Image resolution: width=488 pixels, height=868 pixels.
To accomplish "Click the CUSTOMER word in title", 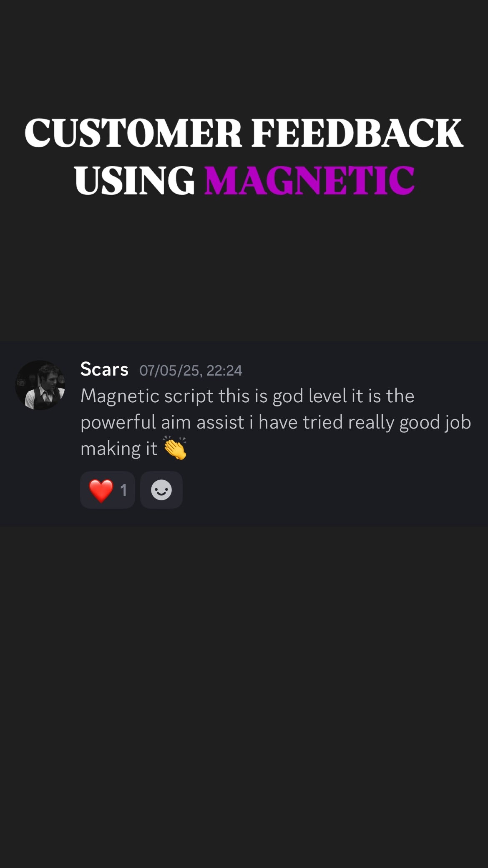I will pos(133,133).
